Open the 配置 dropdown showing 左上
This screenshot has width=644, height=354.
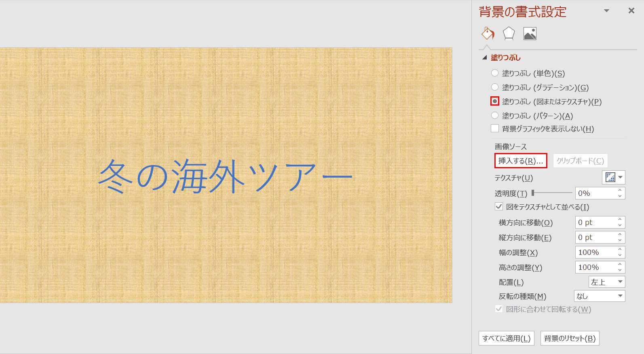(607, 282)
